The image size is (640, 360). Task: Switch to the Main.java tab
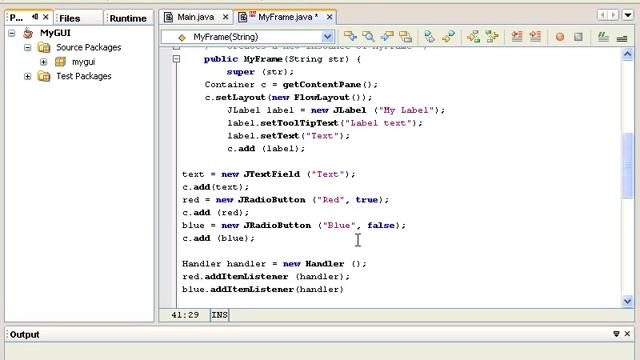point(196,17)
